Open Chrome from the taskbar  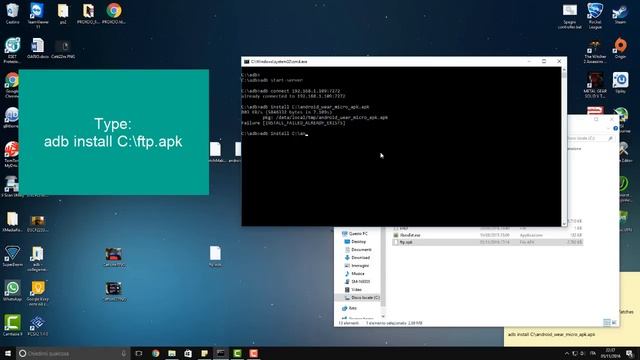pyautogui.click(x=156, y=353)
